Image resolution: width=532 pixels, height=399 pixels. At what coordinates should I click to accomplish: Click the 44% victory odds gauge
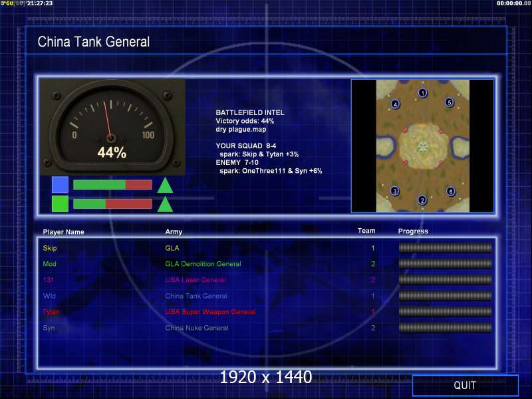pyautogui.click(x=112, y=127)
